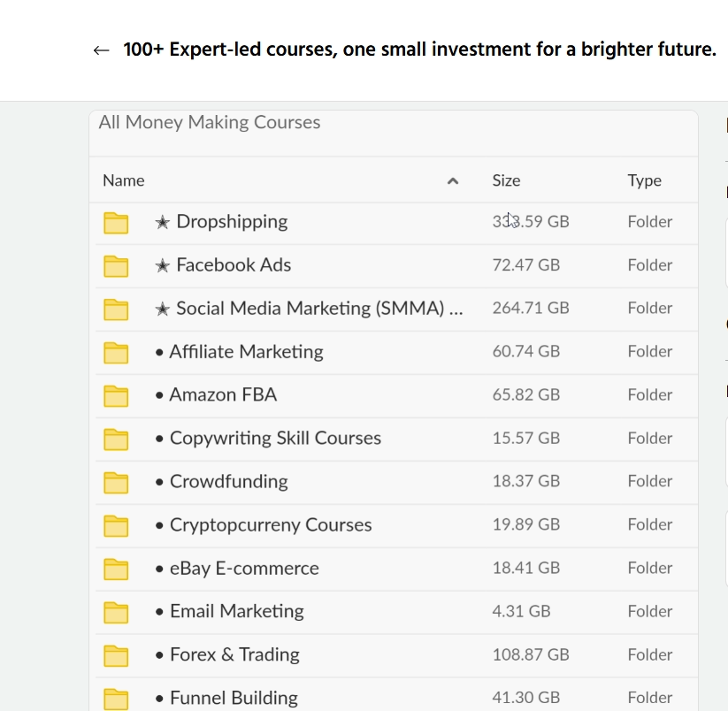Click the chevron above the Size column
728x711 pixels.
[x=453, y=180]
